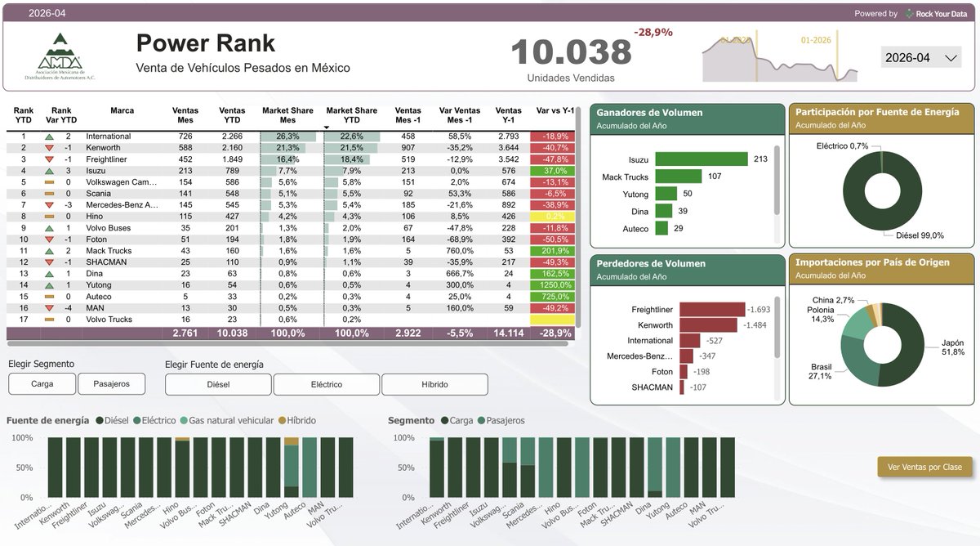
Task: Select the Freightliner bar showing -1.693
Action: [x=710, y=310]
